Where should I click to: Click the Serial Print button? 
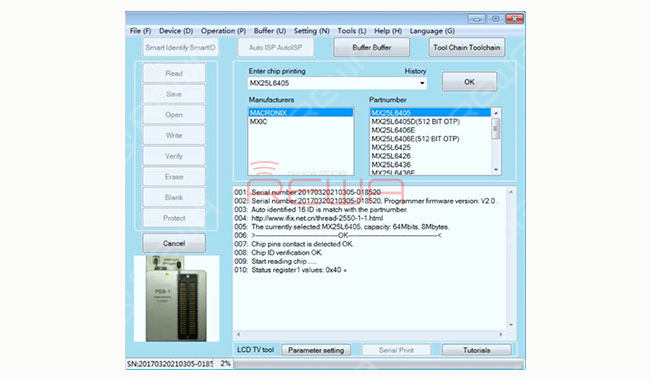(x=396, y=350)
